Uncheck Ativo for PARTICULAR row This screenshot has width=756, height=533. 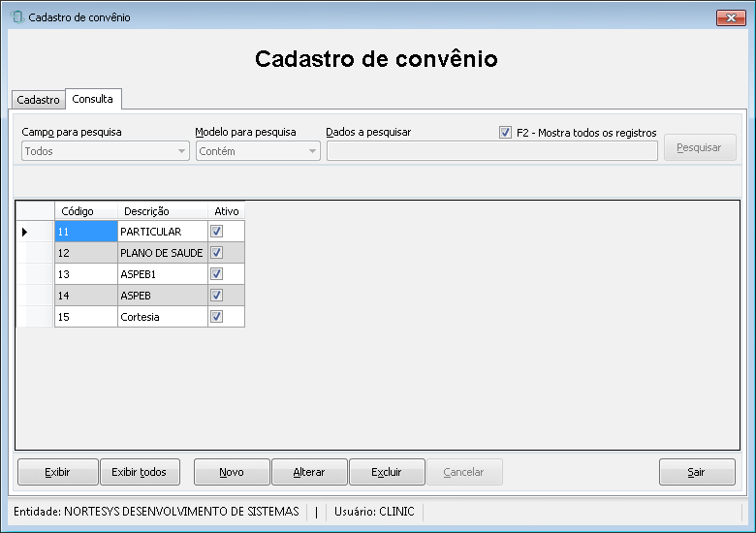coord(216,232)
